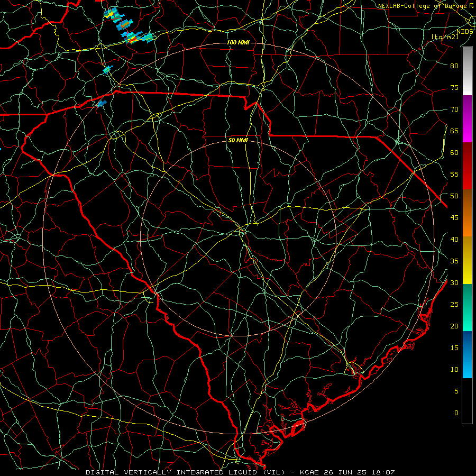Click the 75 value on the color scale
Image resolution: width=476 pixels, height=476 pixels.
tap(454, 88)
